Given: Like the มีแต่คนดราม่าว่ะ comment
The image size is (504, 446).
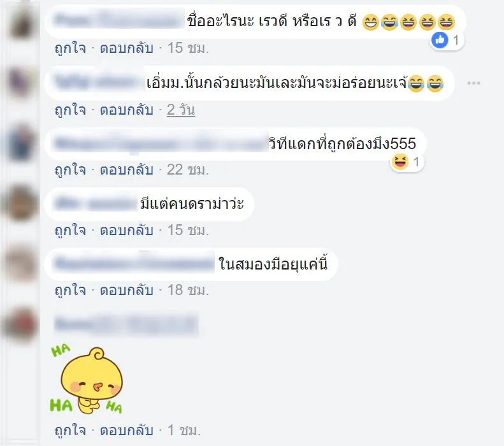Looking at the screenshot, I should pos(70,230).
